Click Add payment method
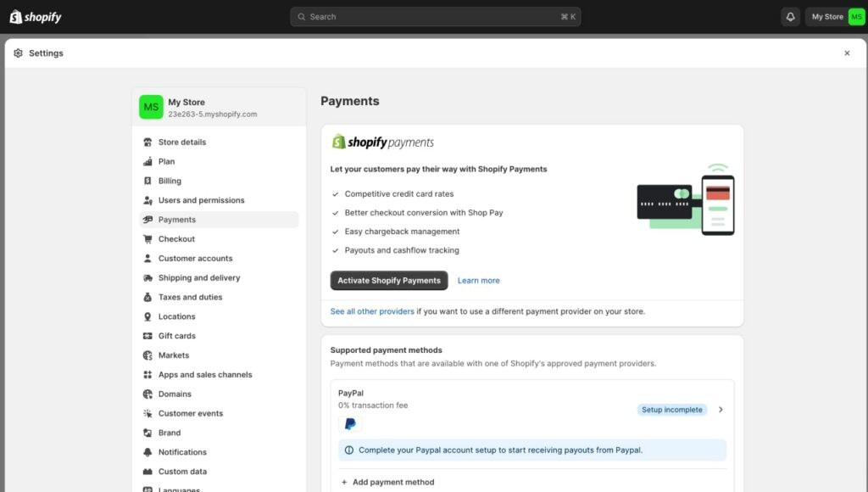Viewport: 868px width, 492px height. [x=388, y=481]
